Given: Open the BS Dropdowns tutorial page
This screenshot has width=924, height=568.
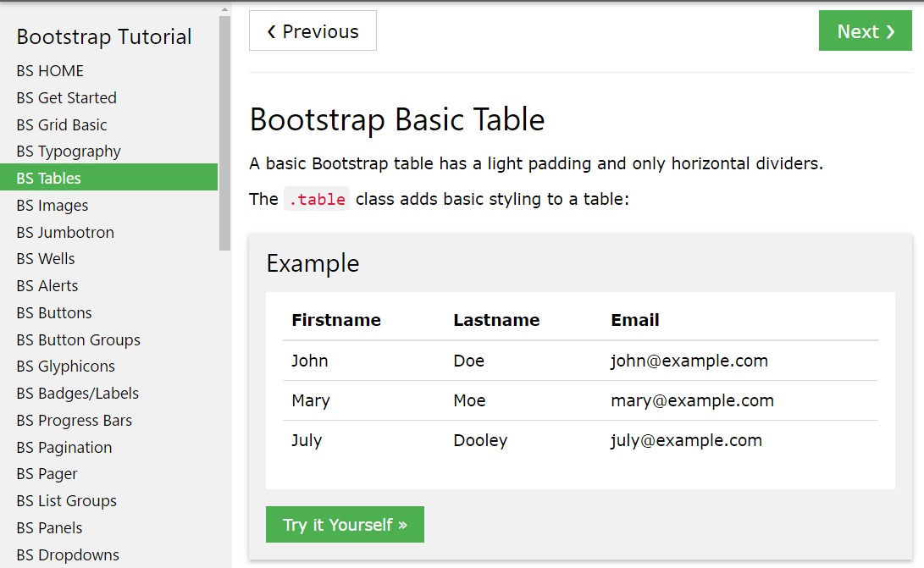Looking at the screenshot, I should tap(67, 554).
